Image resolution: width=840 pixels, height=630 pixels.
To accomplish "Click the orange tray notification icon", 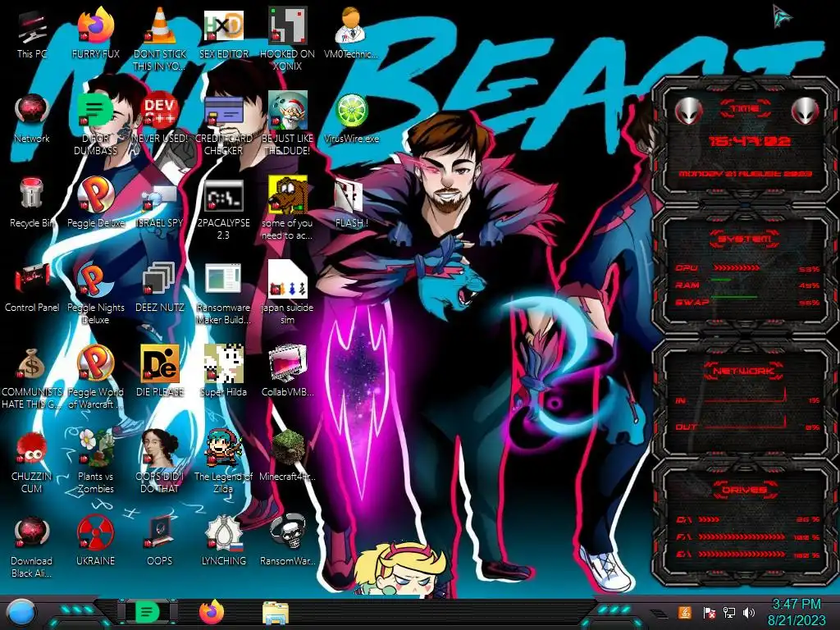I will point(684,612).
